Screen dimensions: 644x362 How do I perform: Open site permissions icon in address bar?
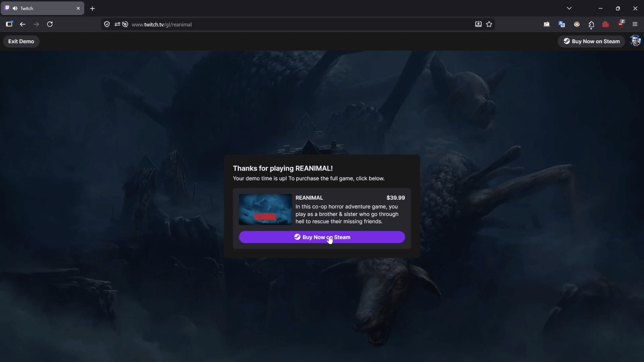(x=117, y=24)
